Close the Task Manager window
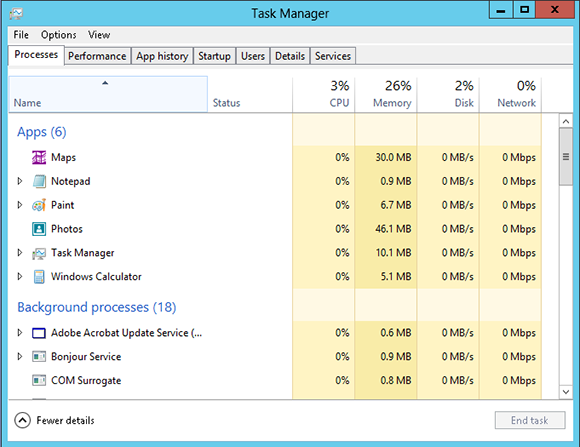 tap(554, 10)
